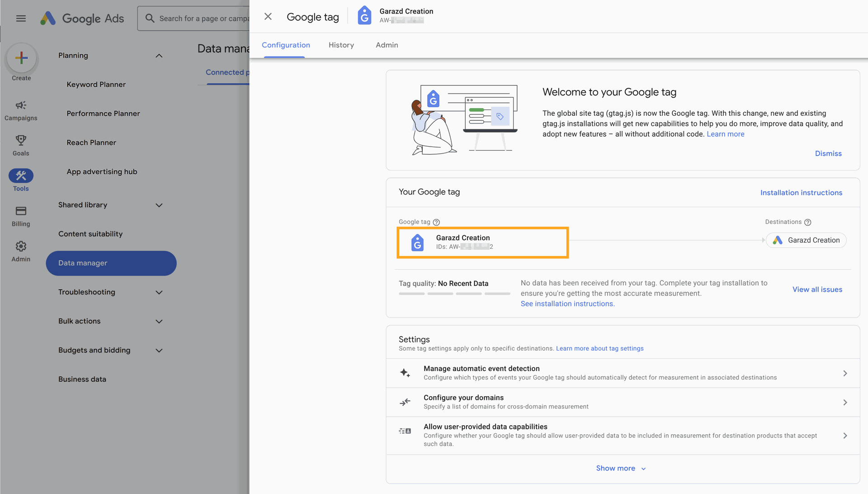
Task: Click the search for a page field
Action: [x=199, y=19]
